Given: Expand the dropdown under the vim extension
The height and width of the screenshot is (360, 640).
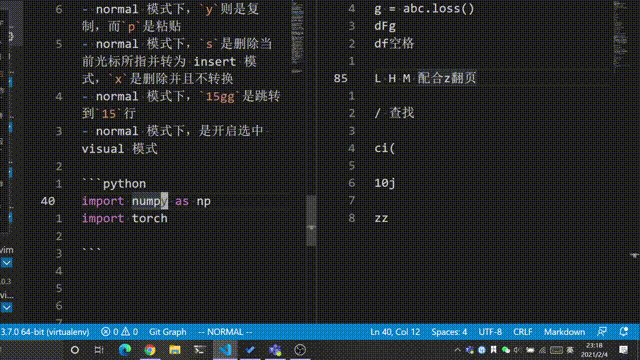Looking at the screenshot, I should (x=7, y=262).
